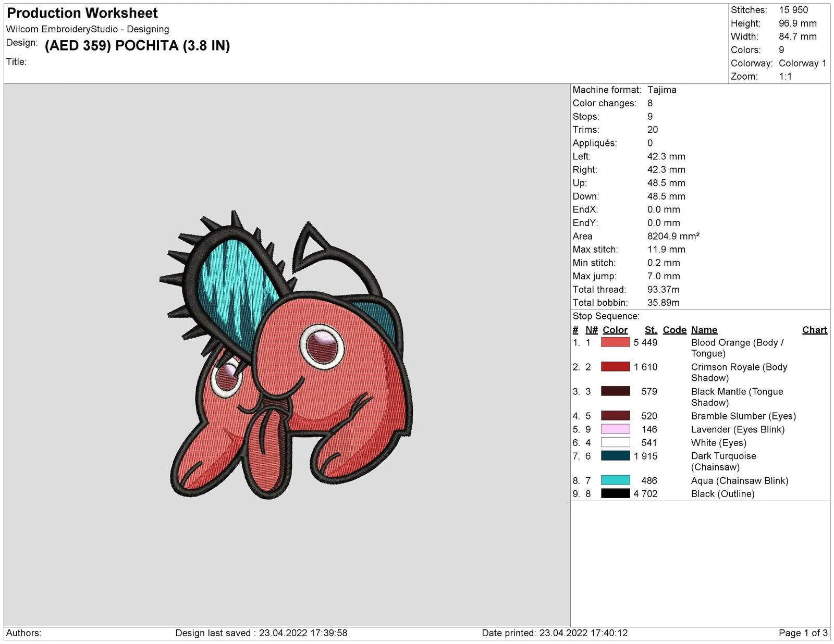This screenshot has width=834, height=644.
Task: Click the Total bobbin value '35.89m'
Action: click(x=664, y=303)
